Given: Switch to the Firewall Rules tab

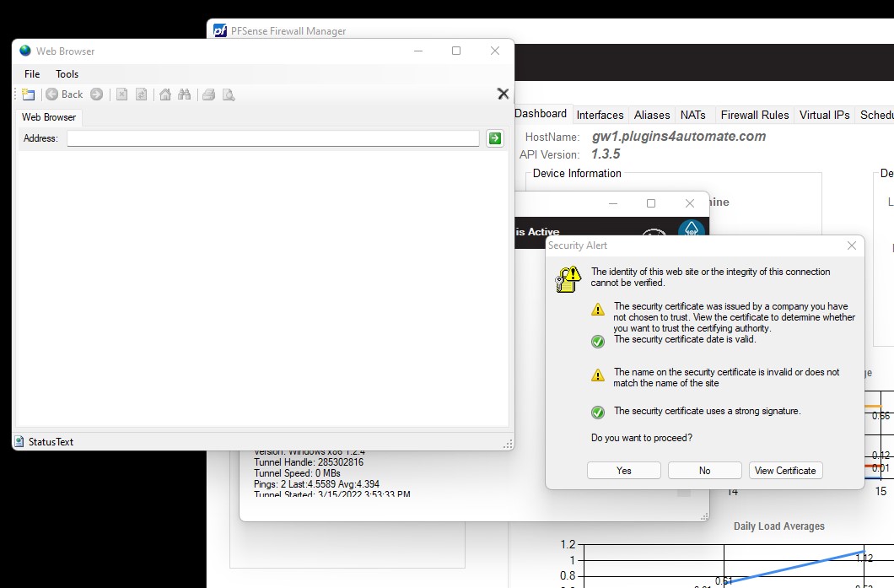Looking at the screenshot, I should pos(754,115).
